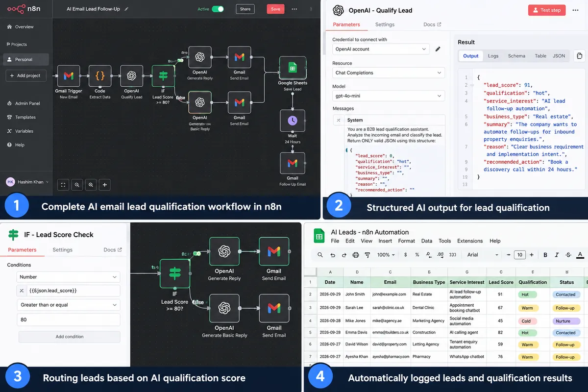Open the three-dot menu next to Test step
588x392 pixels.
point(575,10)
